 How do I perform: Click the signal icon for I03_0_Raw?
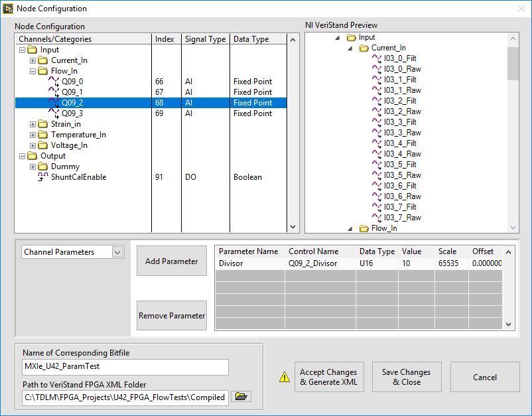click(x=377, y=69)
